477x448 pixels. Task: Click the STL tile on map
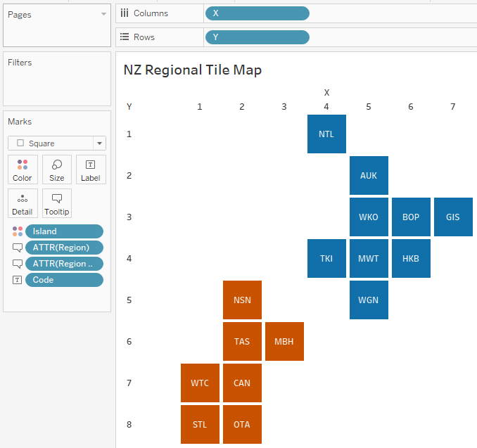click(200, 425)
